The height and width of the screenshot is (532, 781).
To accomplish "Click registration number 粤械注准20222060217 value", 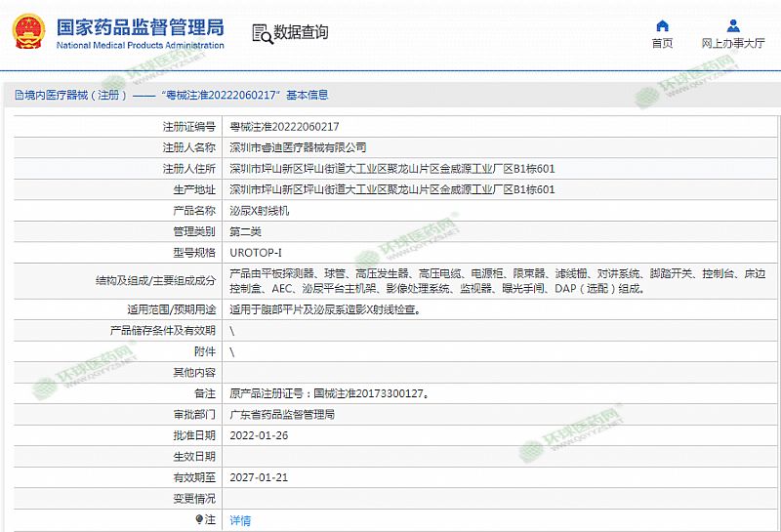I will point(284,127).
